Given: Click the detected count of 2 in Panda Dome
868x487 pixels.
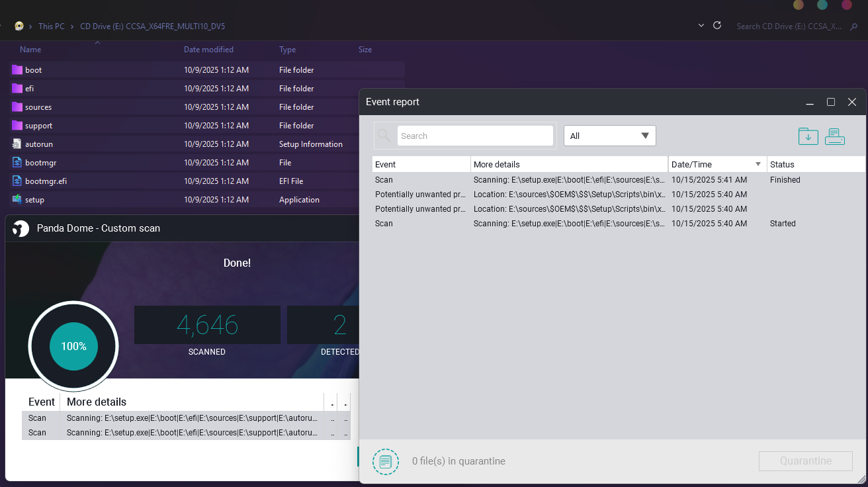Looking at the screenshot, I should tap(340, 325).
